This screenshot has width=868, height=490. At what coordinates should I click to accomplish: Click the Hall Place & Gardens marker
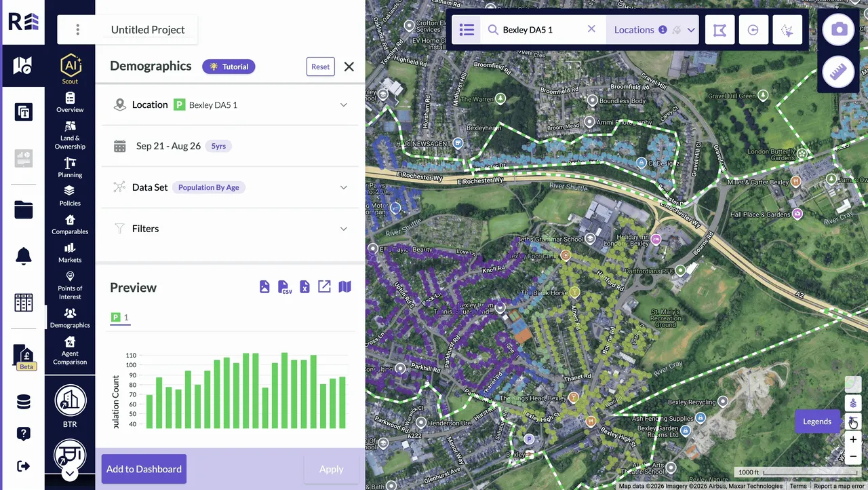point(797,214)
